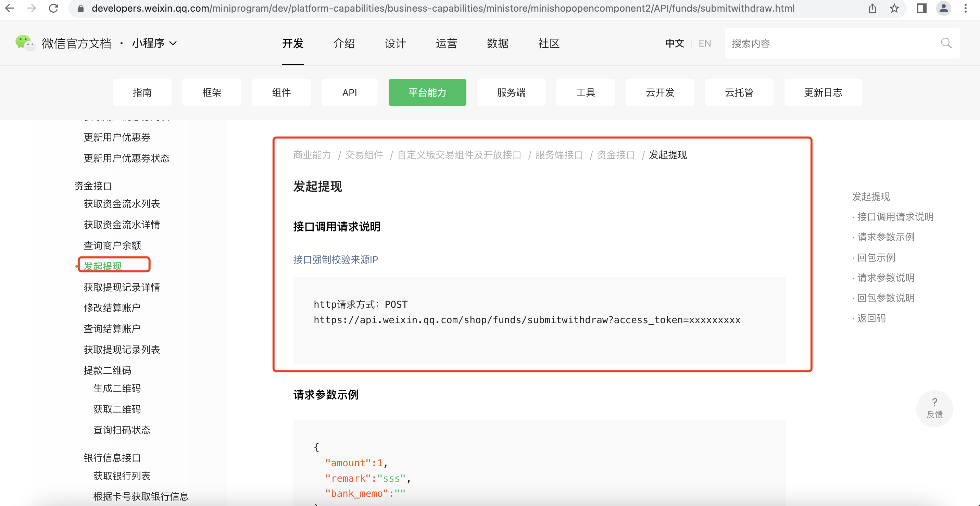Click the share page icon
Viewport: 980px width, 506px height.
[872, 8]
